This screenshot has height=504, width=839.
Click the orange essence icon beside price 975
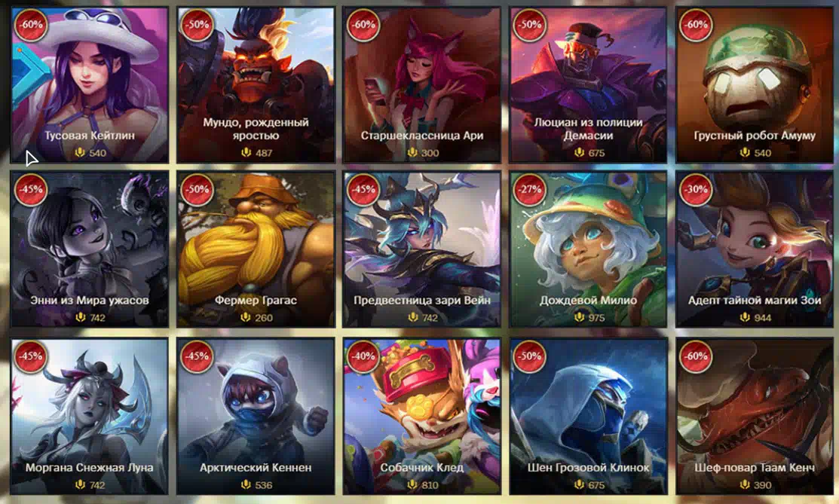(579, 317)
